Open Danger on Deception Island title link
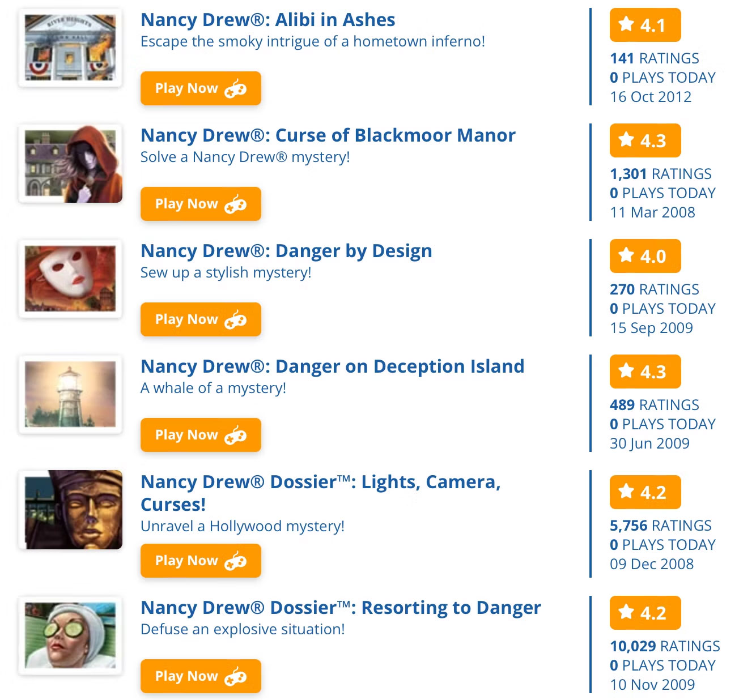Viewport: 739px width, 700px height. (332, 366)
